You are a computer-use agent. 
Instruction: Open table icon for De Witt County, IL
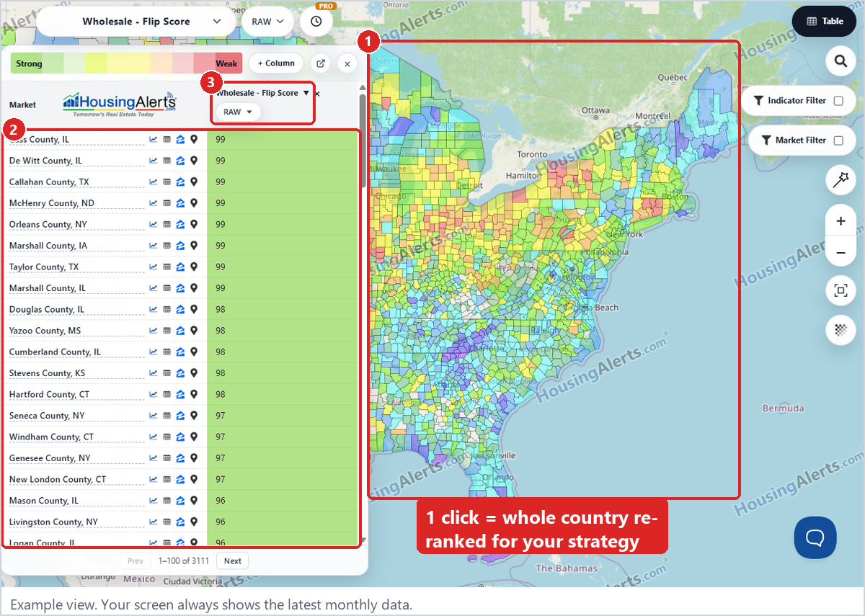167,161
